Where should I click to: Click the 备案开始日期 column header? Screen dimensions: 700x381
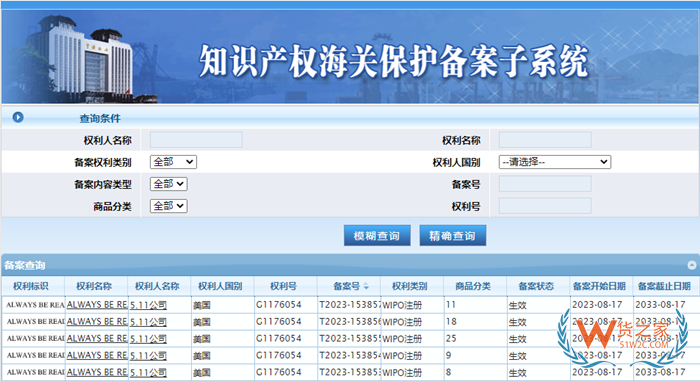(599, 286)
